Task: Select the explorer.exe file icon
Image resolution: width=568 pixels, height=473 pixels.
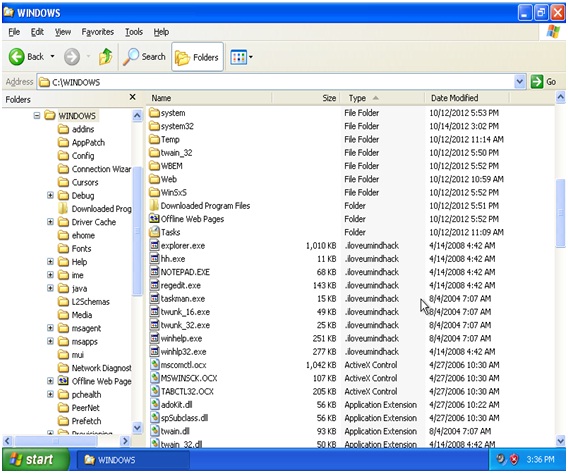Action: (x=155, y=245)
